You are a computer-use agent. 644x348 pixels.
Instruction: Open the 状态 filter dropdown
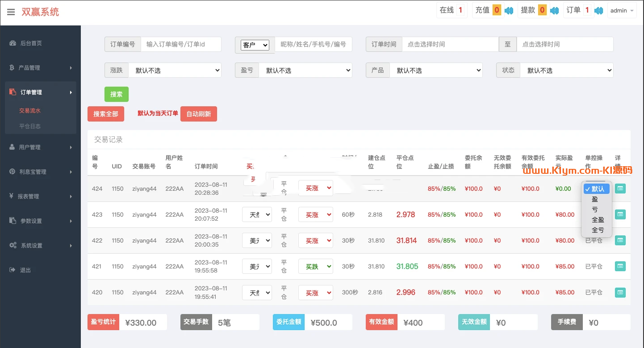(566, 71)
